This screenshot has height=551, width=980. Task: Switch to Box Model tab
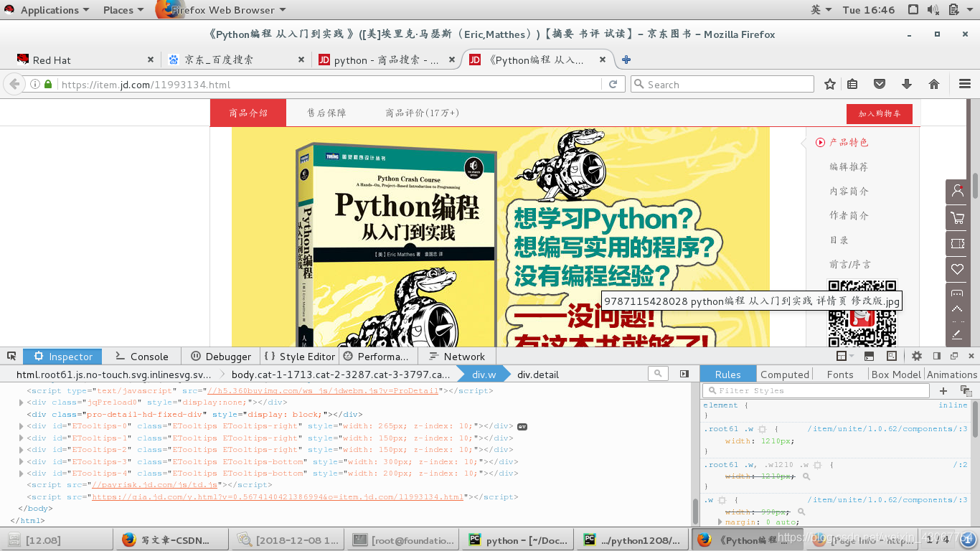point(896,374)
